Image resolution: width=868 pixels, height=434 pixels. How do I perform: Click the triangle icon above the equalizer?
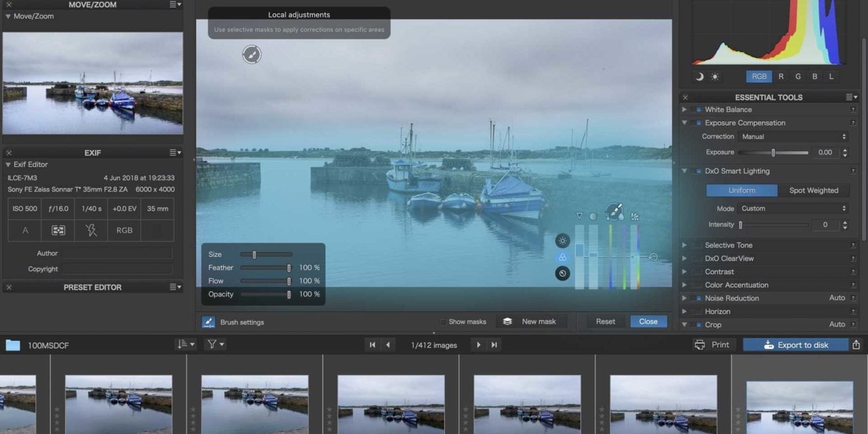click(x=579, y=216)
